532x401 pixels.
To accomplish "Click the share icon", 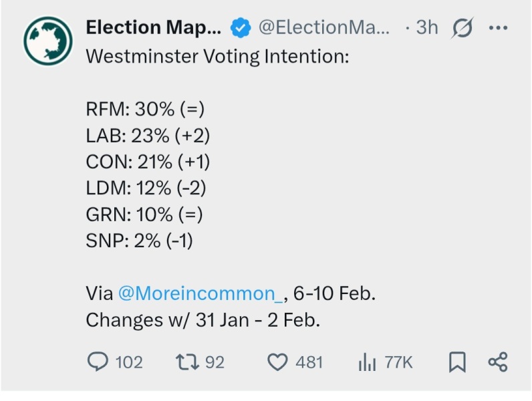I will [x=498, y=362].
